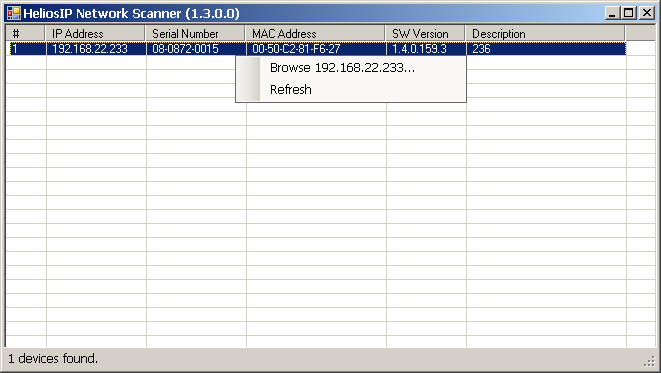Click the resize grip in status bar
The image size is (661, 373).
(x=650, y=361)
